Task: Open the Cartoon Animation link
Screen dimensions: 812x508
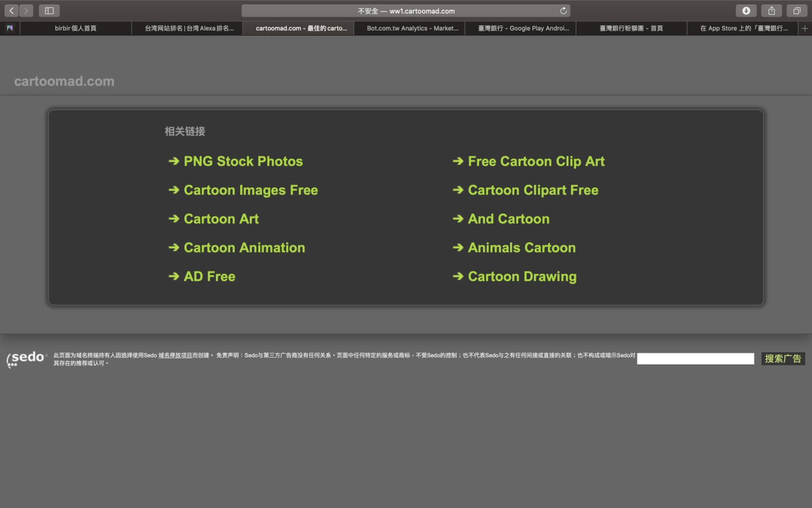Action: coord(244,248)
